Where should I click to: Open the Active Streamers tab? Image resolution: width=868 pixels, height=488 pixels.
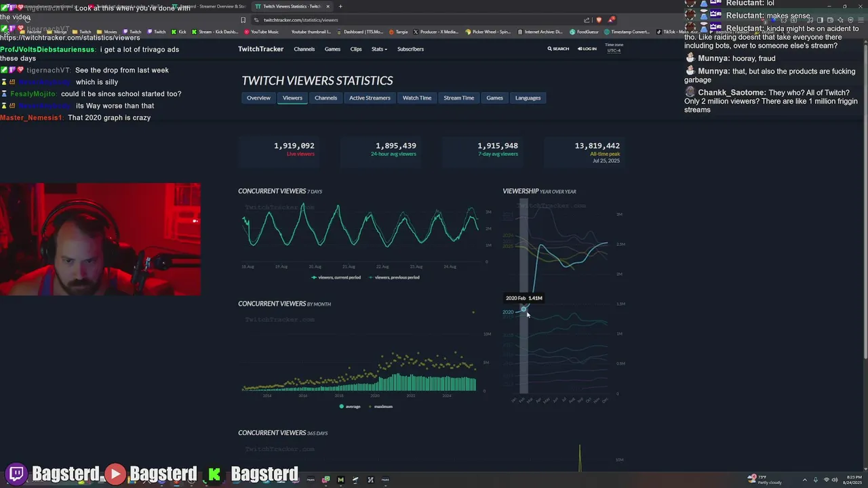pos(370,98)
